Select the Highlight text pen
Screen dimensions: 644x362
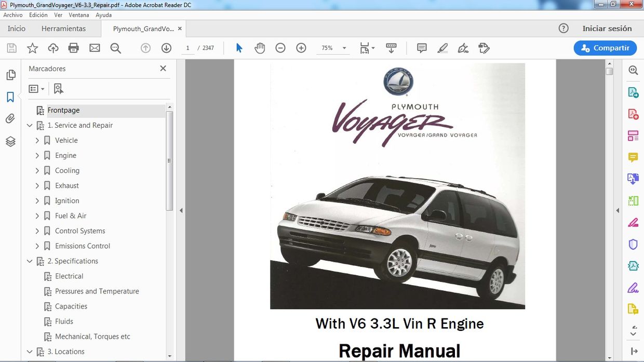[442, 48]
